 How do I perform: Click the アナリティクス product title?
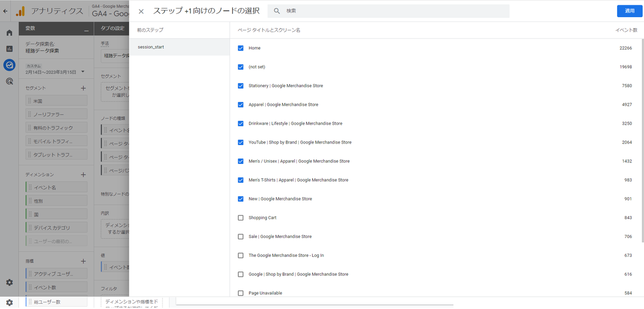coord(57,11)
